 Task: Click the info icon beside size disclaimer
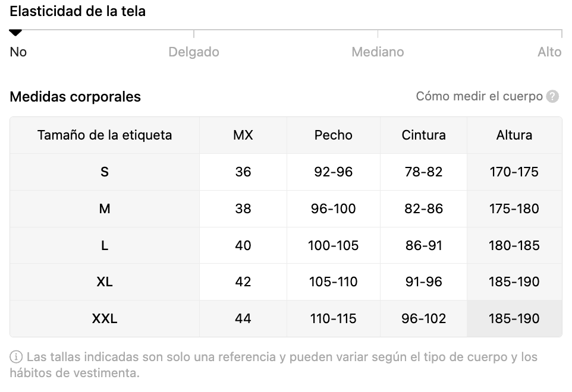[16, 357]
